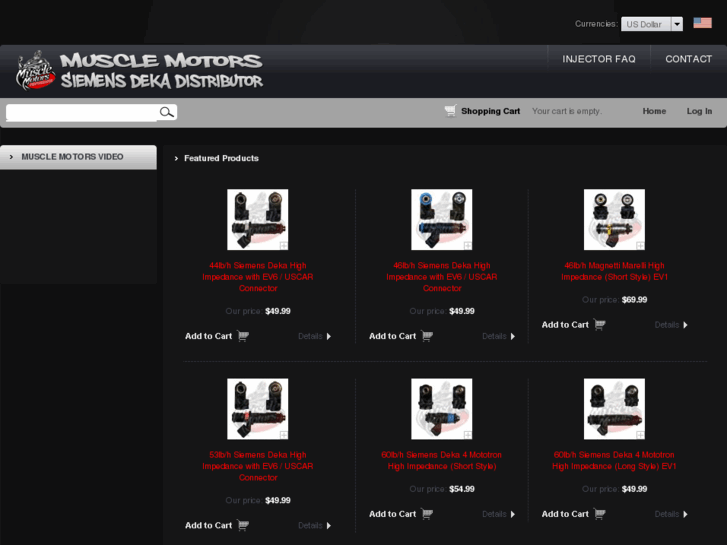Click the $69.99 price text
The image size is (727, 545).
(634, 300)
